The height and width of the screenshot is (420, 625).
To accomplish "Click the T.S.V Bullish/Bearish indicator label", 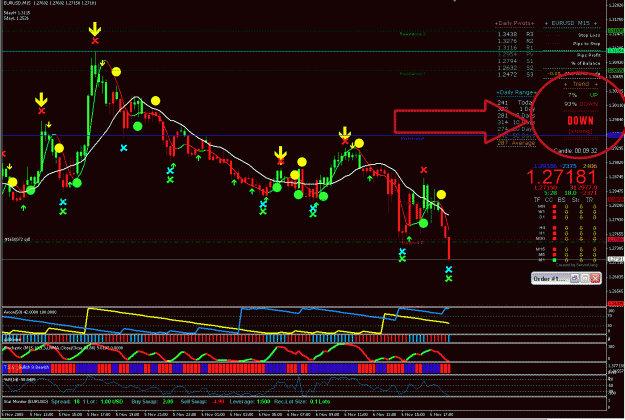I will (26, 367).
